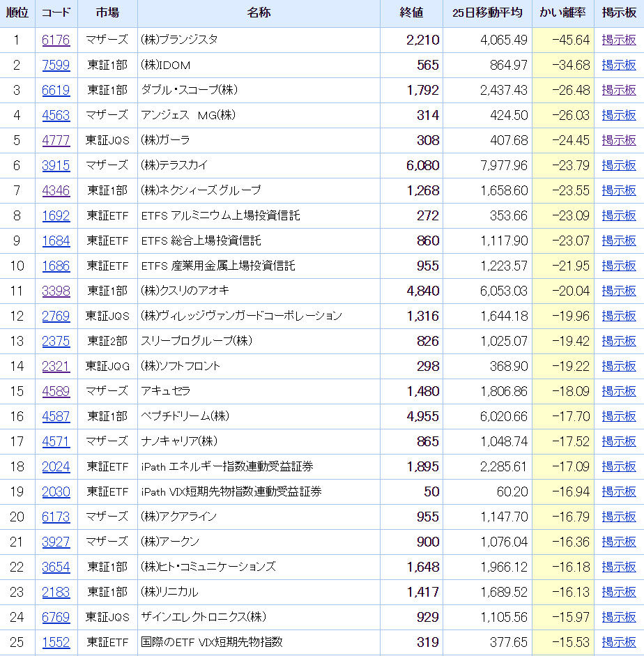Open stock code 3915 link
This screenshot has width=644, height=656.
point(56,166)
